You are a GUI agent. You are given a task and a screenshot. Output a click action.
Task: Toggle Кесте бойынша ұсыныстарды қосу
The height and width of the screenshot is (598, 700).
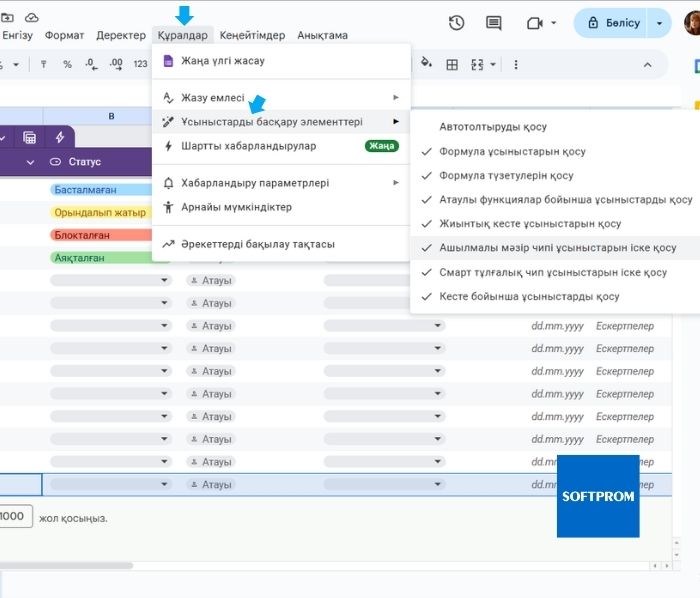click(529, 297)
